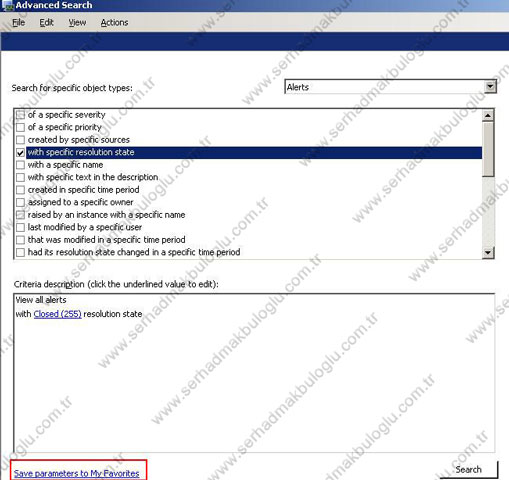Uncheck 'with specific resolution state' checkbox
Image resolution: width=509 pixels, height=480 pixels.
click(20, 153)
